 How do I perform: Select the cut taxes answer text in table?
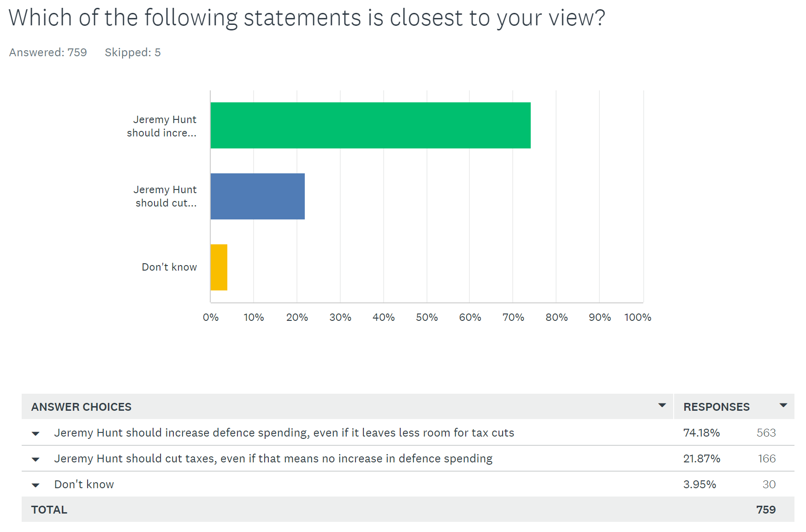pos(273,459)
